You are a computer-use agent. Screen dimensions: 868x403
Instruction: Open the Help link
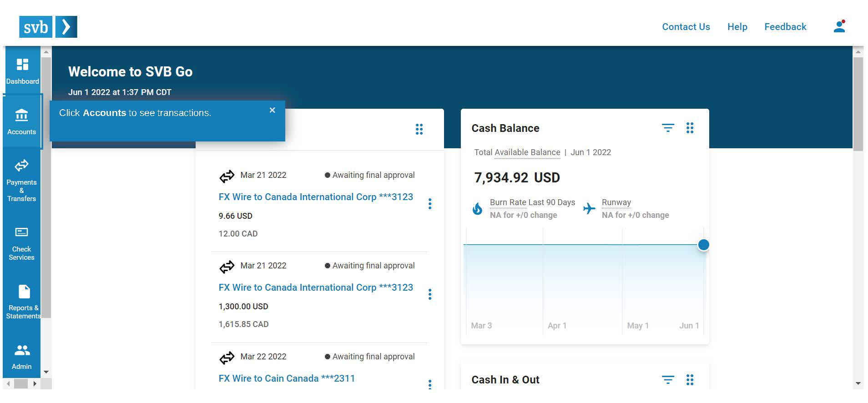737,27
